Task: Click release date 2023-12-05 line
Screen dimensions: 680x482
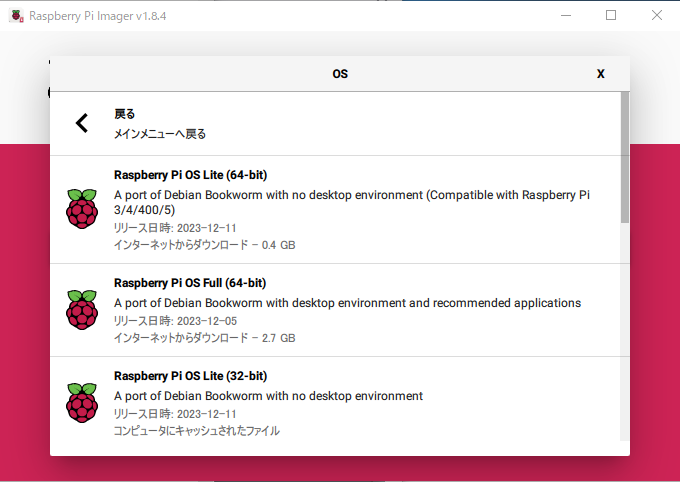Action: pos(175,321)
